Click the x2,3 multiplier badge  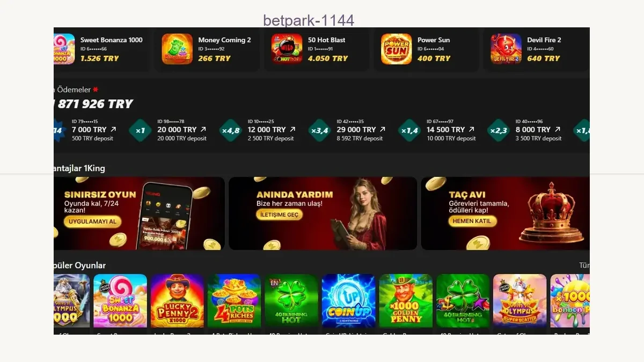[x=498, y=130]
